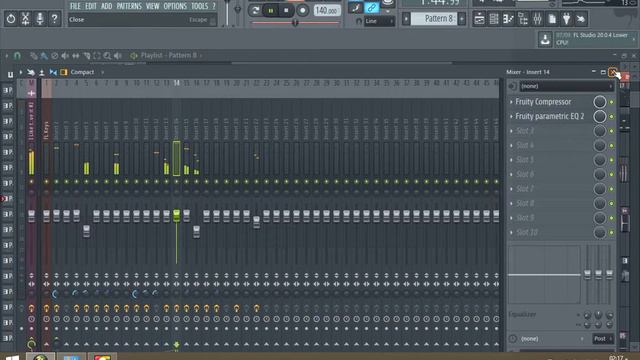The height and width of the screenshot is (360, 640).
Task: Open the Post dropdown
Action: coord(602,339)
